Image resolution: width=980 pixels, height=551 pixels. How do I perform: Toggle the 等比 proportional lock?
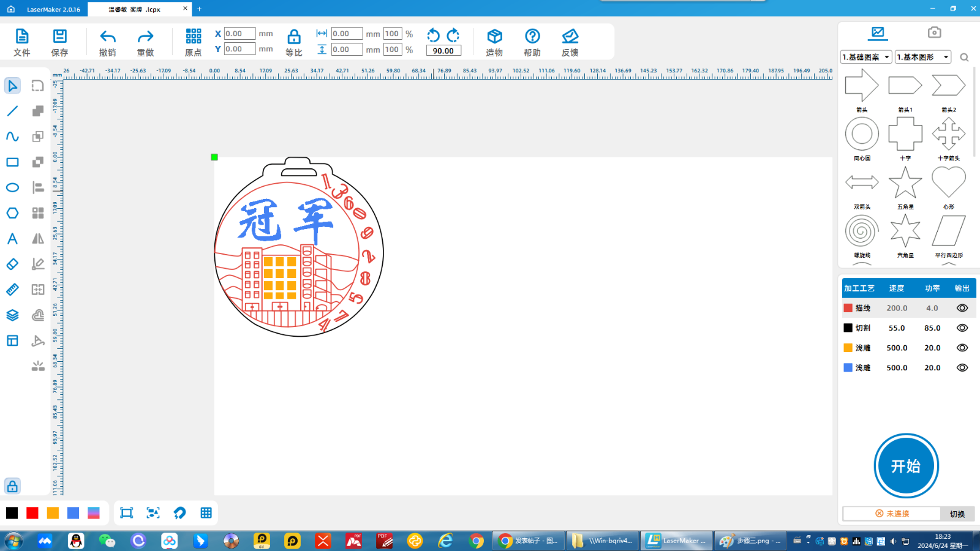[293, 40]
